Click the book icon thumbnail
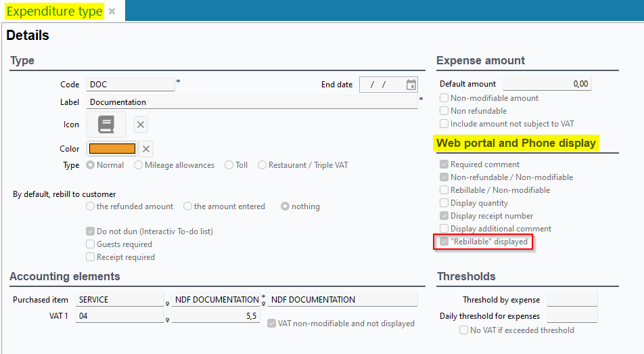Viewport: 644px width, 354px height. click(106, 125)
